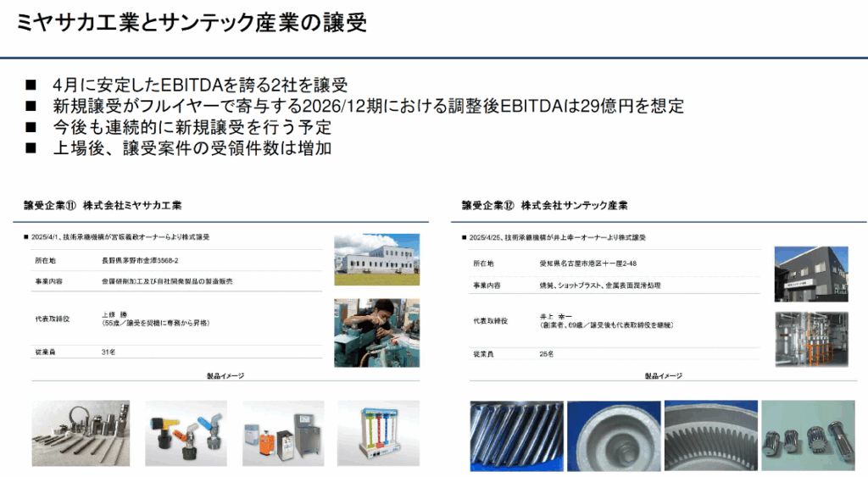
Task: Click the 事業内容 label in the ミヤサカ工業 table
Action: pos(48,281)
